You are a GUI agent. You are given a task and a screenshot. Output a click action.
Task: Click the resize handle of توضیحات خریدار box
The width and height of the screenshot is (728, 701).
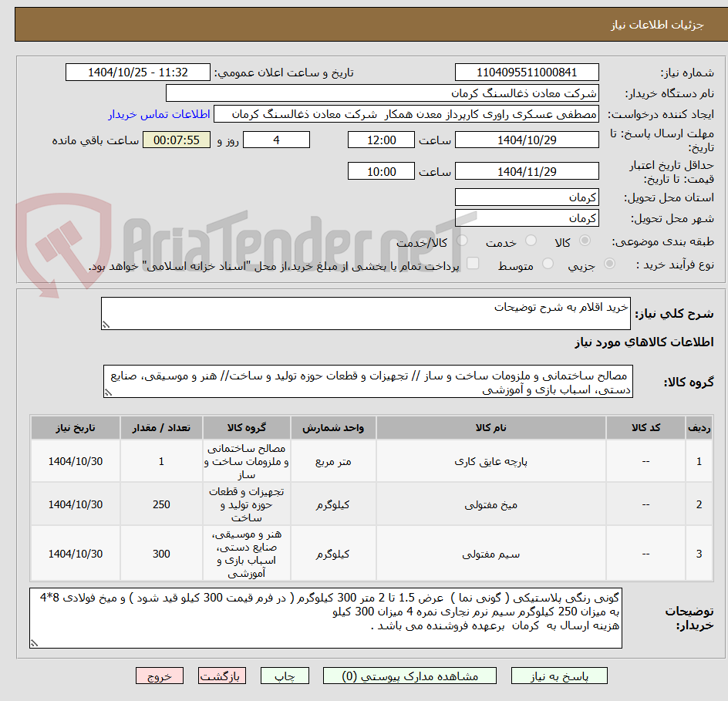tap(35, 643)
